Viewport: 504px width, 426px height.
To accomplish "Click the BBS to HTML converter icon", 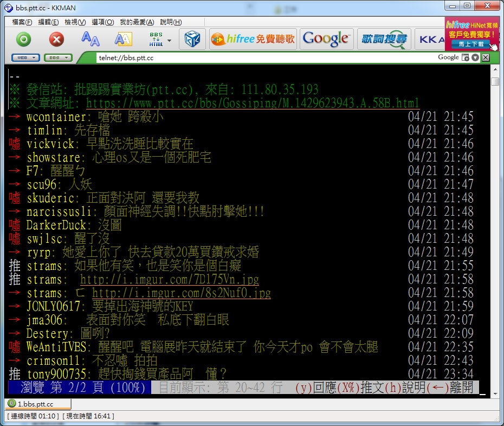I will coord(156,39).
